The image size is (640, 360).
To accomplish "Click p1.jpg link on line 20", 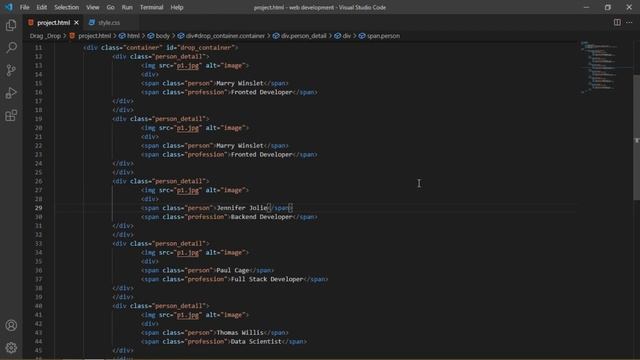I will pyautogui.click(x=188, y=128).
